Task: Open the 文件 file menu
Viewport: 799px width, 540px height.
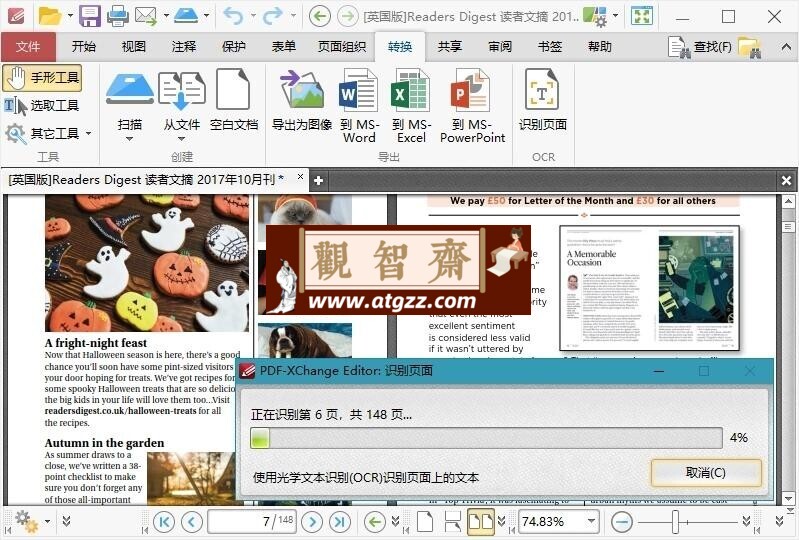Action: coord(28,47)
